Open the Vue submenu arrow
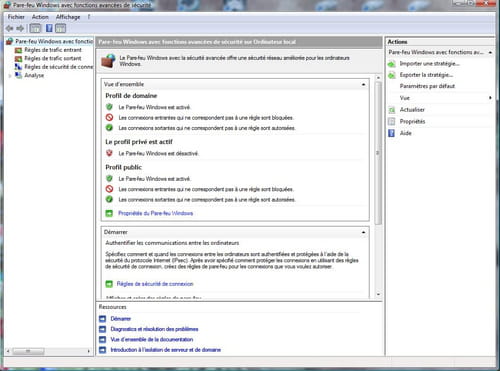The image size is (500, 371). pos(490,98)
